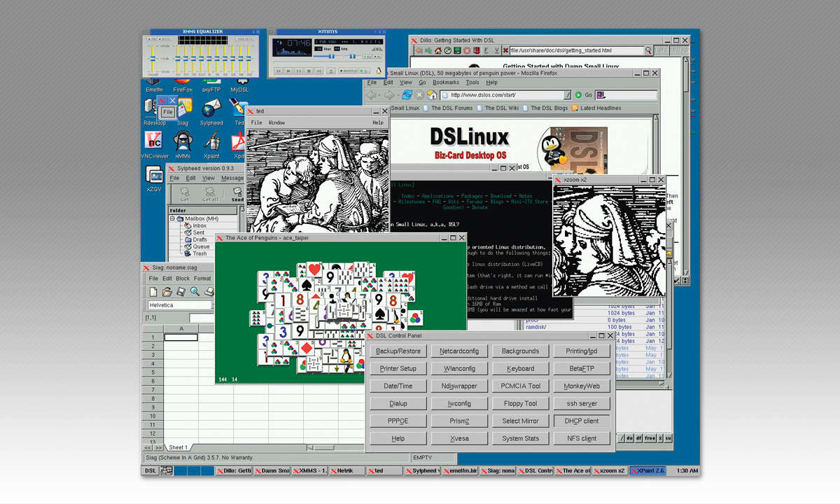Select cell A1 in Siag spreadsheet
This screenshot has width=840, height=504.
[181, 337]
